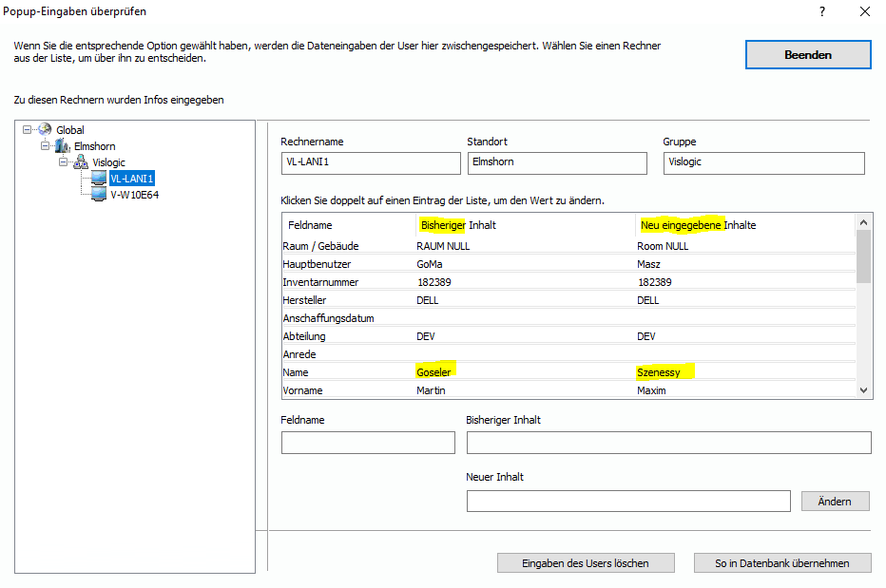Click the list scroll up arrow

click(863, 222)
